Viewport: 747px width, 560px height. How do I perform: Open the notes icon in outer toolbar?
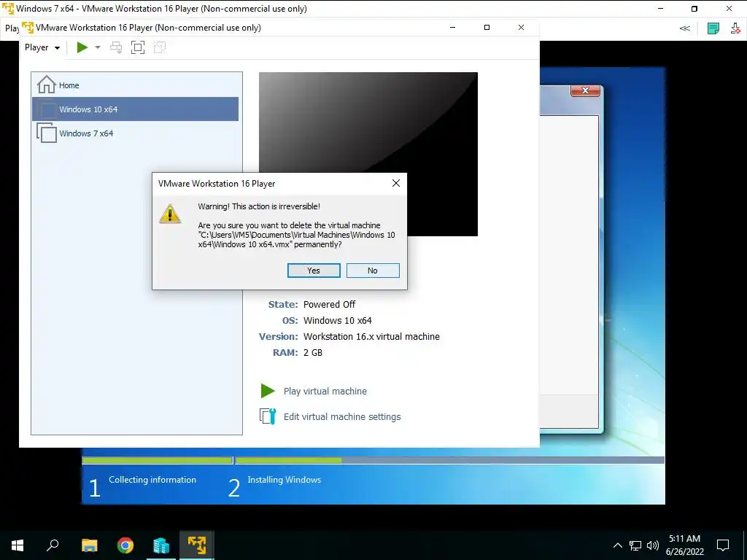click(713, 28)
